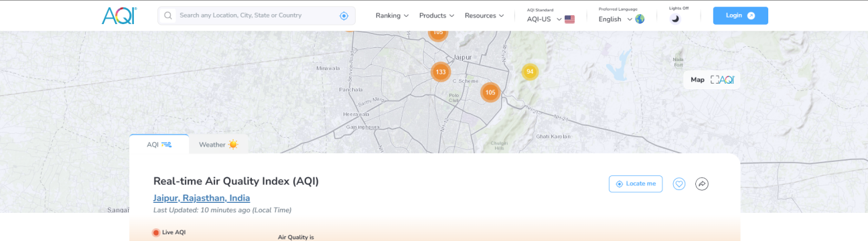Image resolution: width=868 pixels, height=241 pixels.
Task: Open the Resources menu
Action: (x=484, y=15)
